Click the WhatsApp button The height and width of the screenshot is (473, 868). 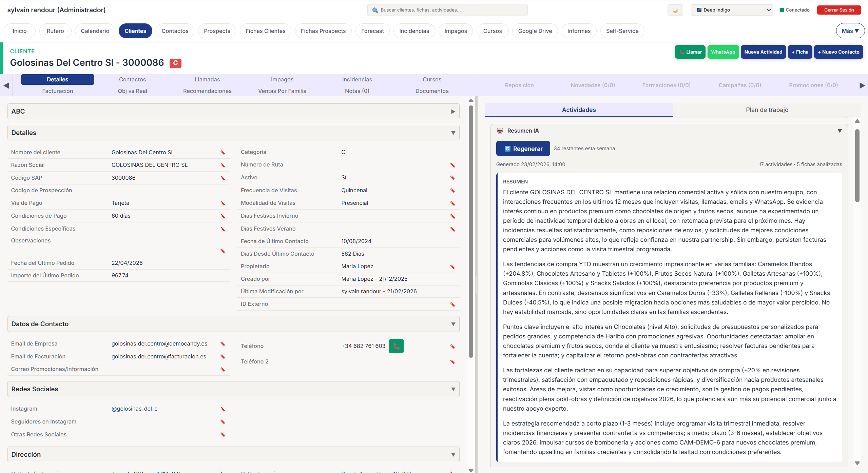(x=723, y=52)
